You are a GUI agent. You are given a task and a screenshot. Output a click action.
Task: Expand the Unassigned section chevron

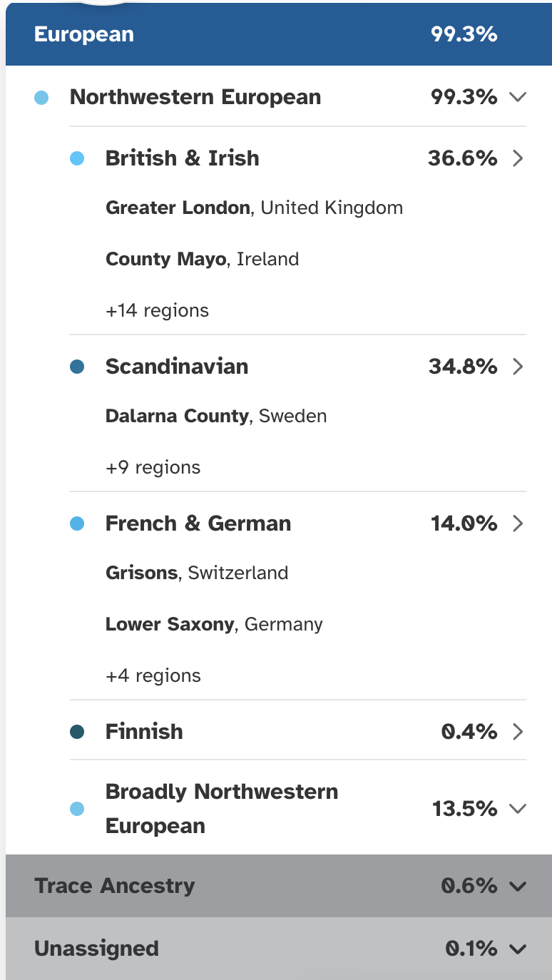coord(518,949)
